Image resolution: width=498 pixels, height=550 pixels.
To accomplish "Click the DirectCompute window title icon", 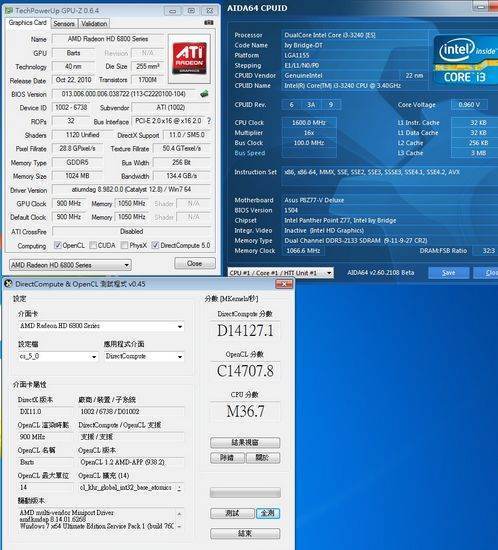I will point(8,284).
